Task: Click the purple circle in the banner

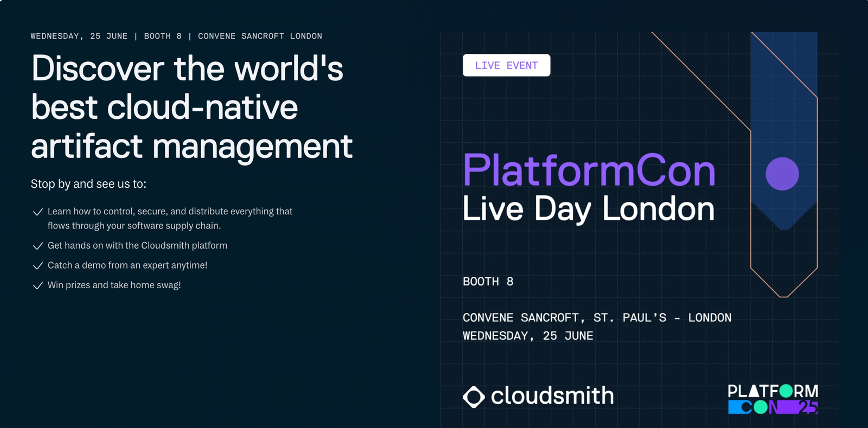Action: point(782,174)
